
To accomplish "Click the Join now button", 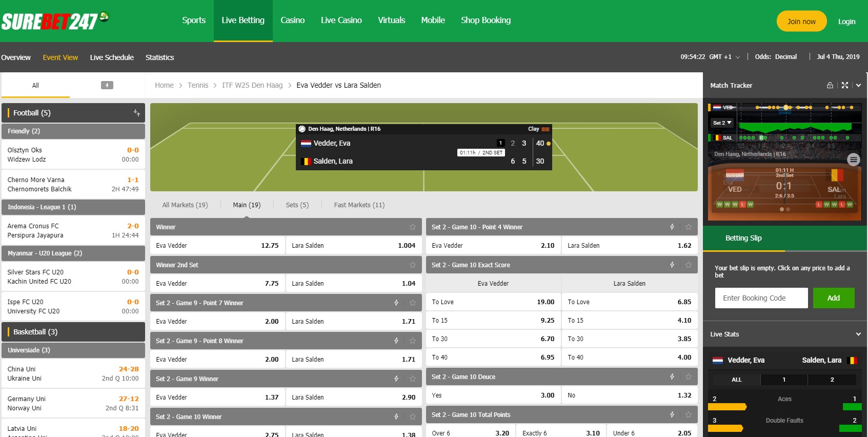I will [801, 21].
